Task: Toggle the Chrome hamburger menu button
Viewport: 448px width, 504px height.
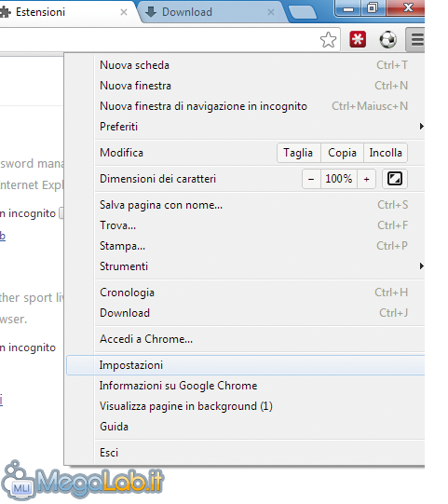Action: pos(415,40)
